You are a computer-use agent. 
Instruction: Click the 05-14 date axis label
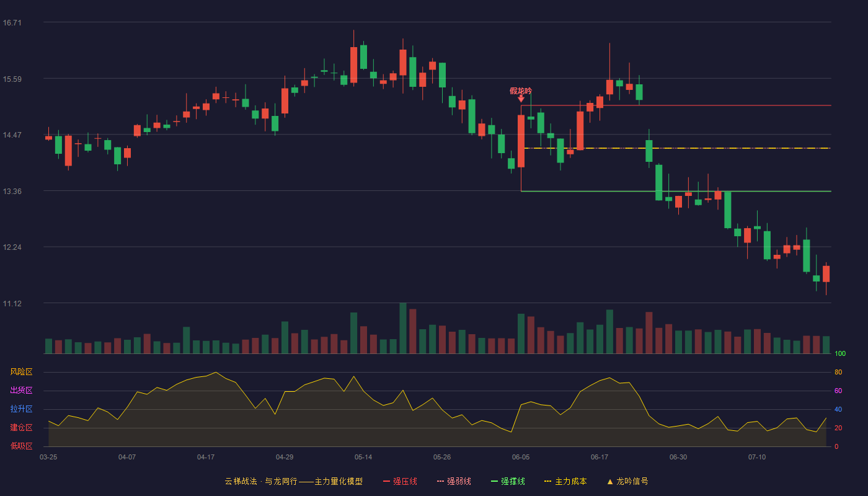(363, 457)
